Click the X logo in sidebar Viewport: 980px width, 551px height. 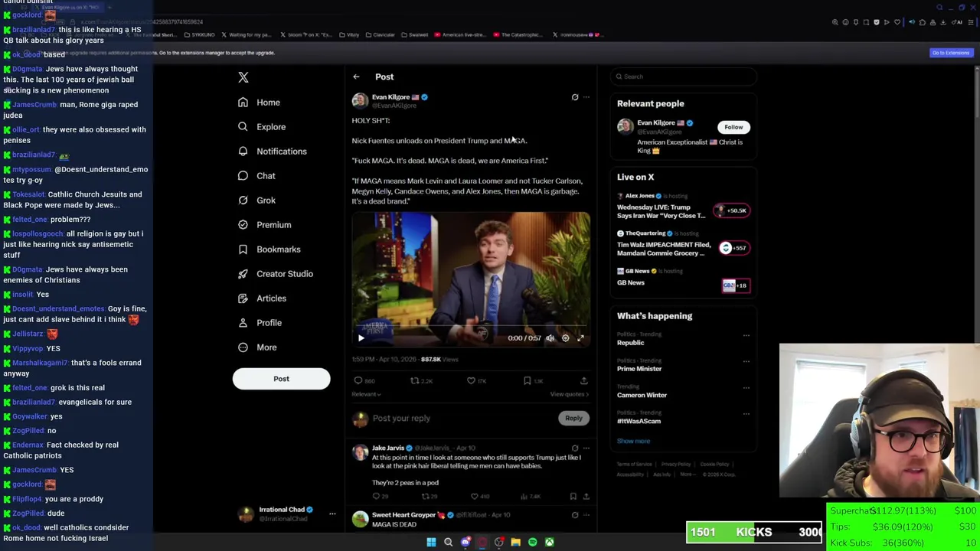243,77
